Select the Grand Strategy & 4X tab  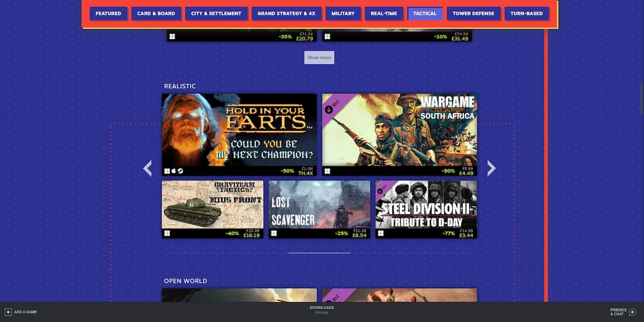point(286,13)
